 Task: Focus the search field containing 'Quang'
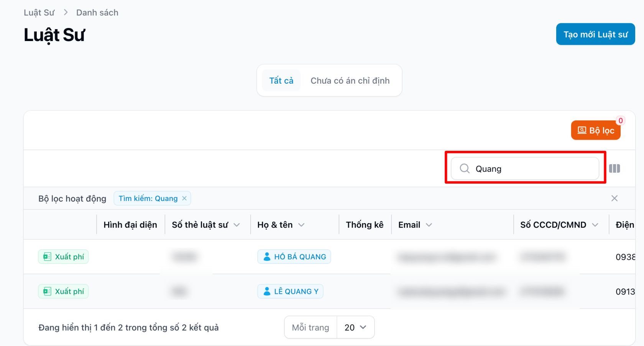tap(533, 169)
